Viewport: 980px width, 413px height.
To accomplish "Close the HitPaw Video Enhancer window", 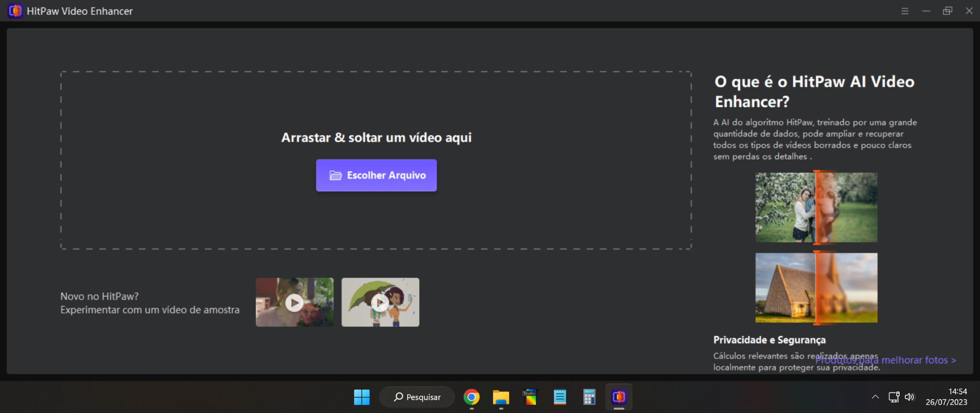I will tap(969, 11).
